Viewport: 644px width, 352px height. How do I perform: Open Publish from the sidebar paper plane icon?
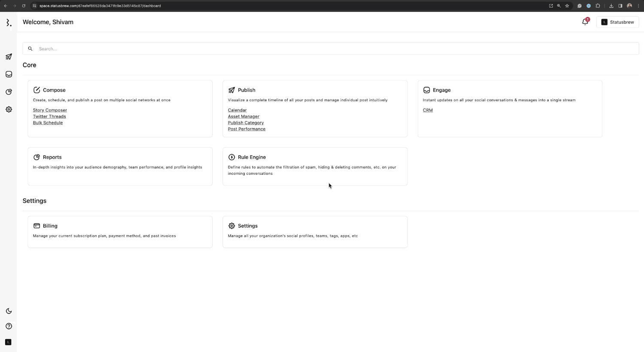(9, 57)
